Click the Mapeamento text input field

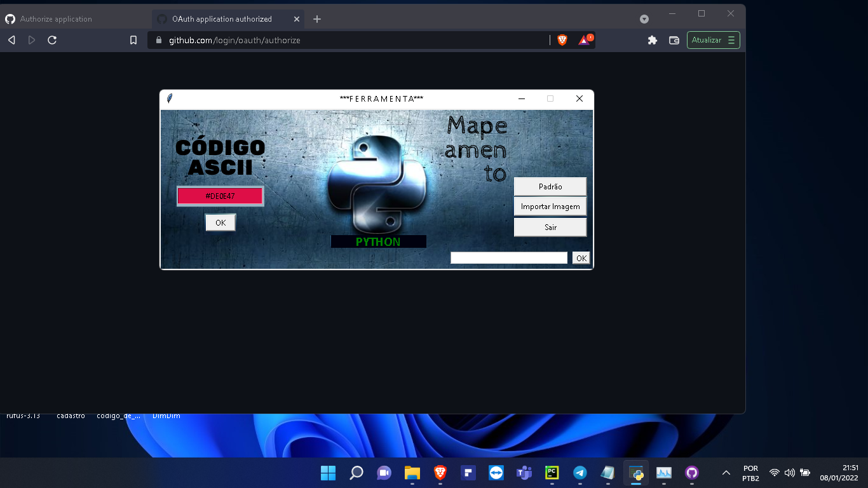click(x=508, y=257)
